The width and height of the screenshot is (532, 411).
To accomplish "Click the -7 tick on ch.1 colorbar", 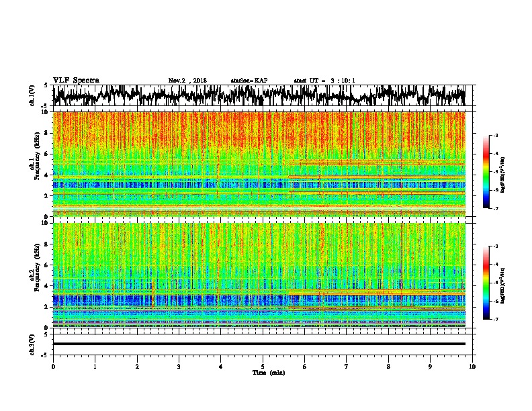I will pyautogui.click(x=496, y=208).
